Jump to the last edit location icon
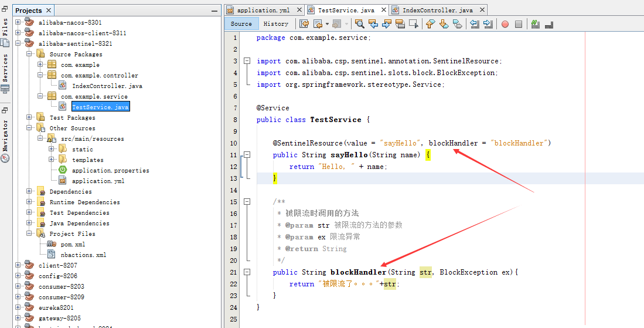This screenshot has height=328, width=644. tap(304, 24)
